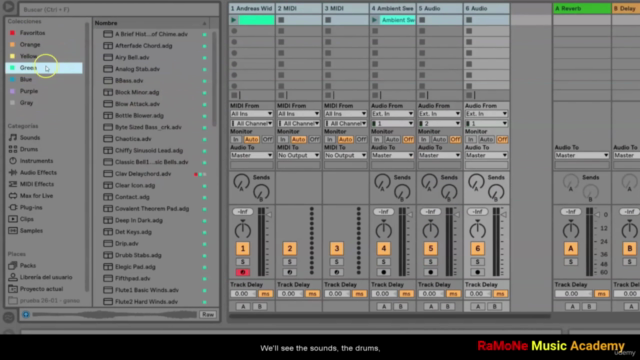Launch the Ambient Sw clip on track 4

pos(374,20)
